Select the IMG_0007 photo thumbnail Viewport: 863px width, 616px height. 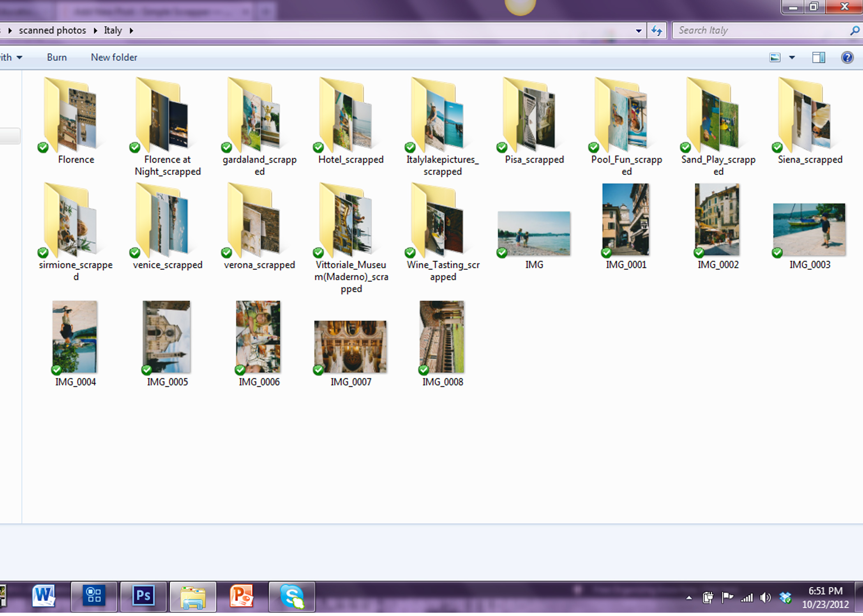click(350, 347)
